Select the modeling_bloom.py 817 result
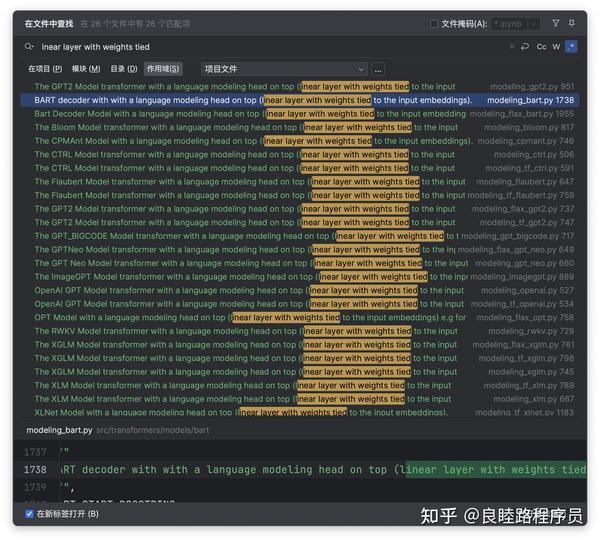 point(300,127)
